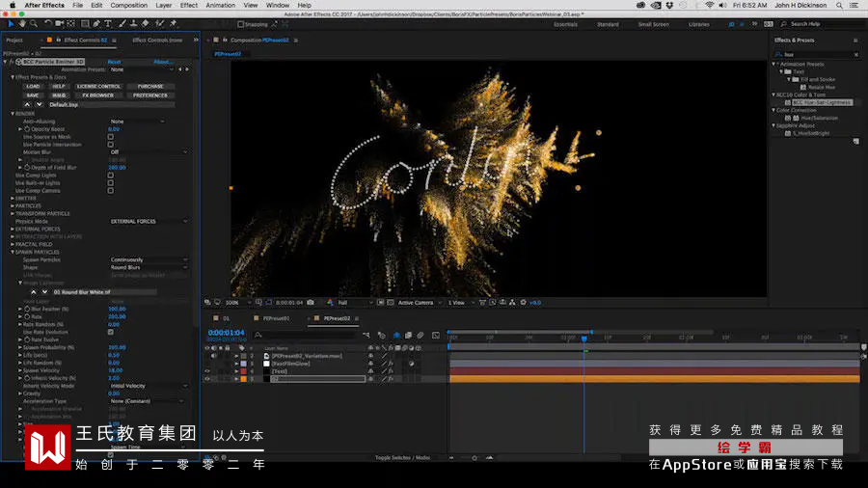Select the Type tool

pyautogui.click(x=108, y=24)
